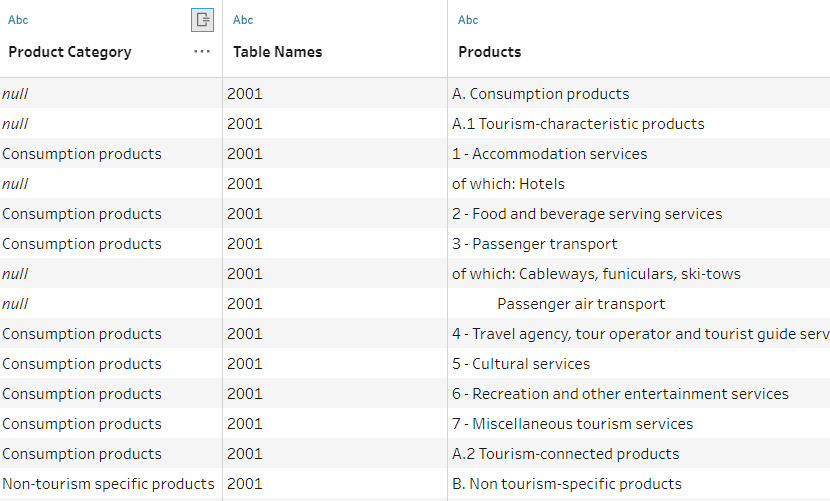
Task: Click the '3 - Passenger transport' cell
Action: (x=535, y=244)
